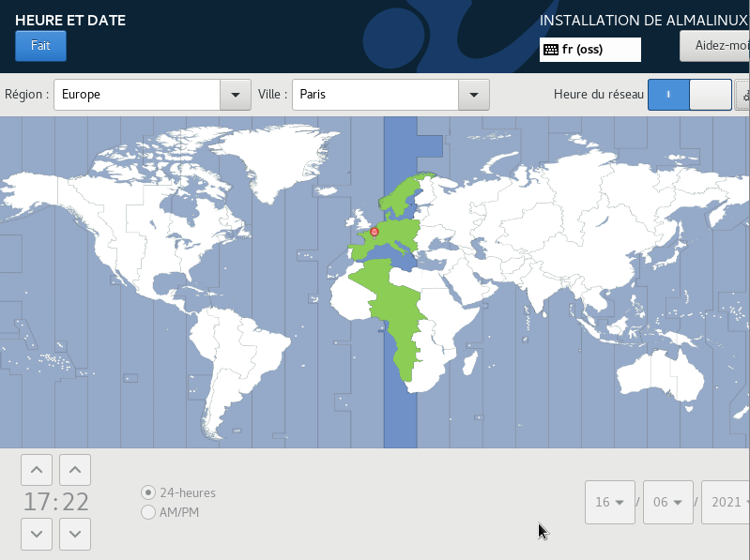This screenshot has height=560, width=750.
Task: Select the 24-heures radio button
Action: [x=148, y=492]
